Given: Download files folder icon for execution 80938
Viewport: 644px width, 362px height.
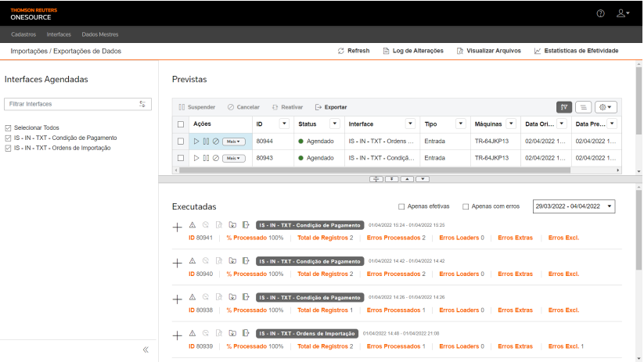Looking at the screenshot, I should [232, 297].
